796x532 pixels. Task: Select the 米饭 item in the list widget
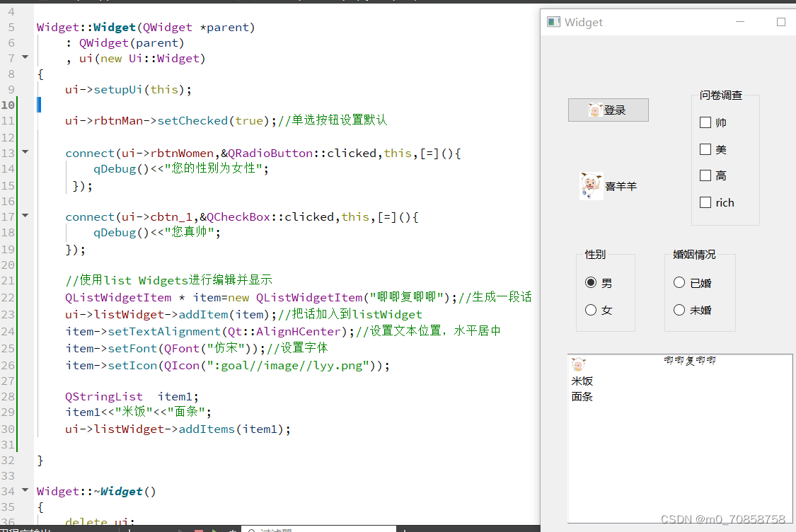pyautogui.click(x=582, y=381)
